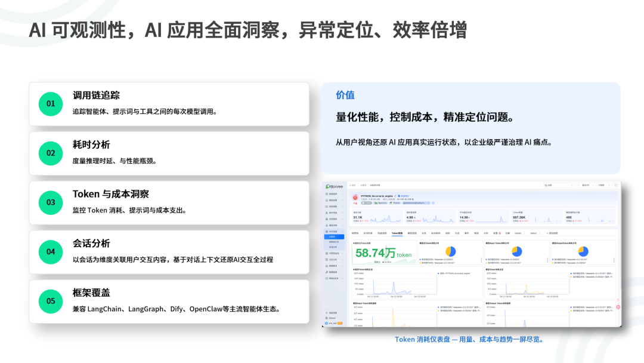Open the testa2 view tab
Viewport: 644px width, 363px height.
coord(518,233)
